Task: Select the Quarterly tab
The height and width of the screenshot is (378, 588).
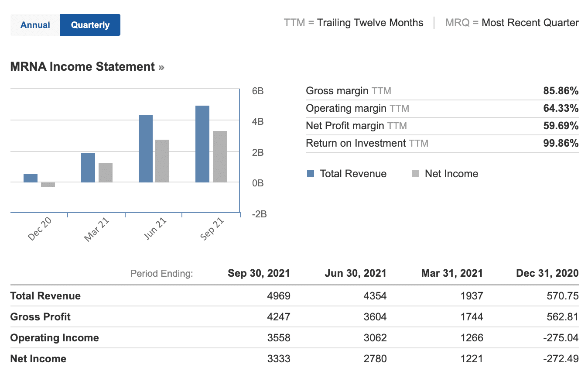Action: (90, 25)
